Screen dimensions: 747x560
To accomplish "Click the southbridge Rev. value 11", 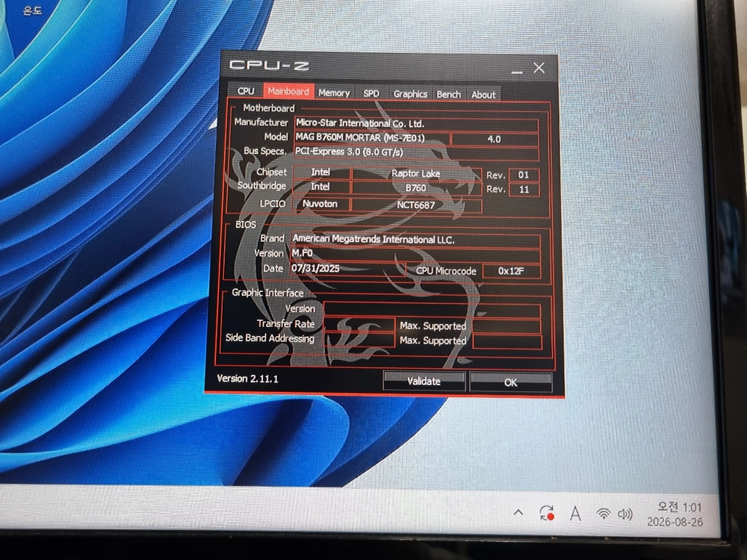I will coord(524,190).
